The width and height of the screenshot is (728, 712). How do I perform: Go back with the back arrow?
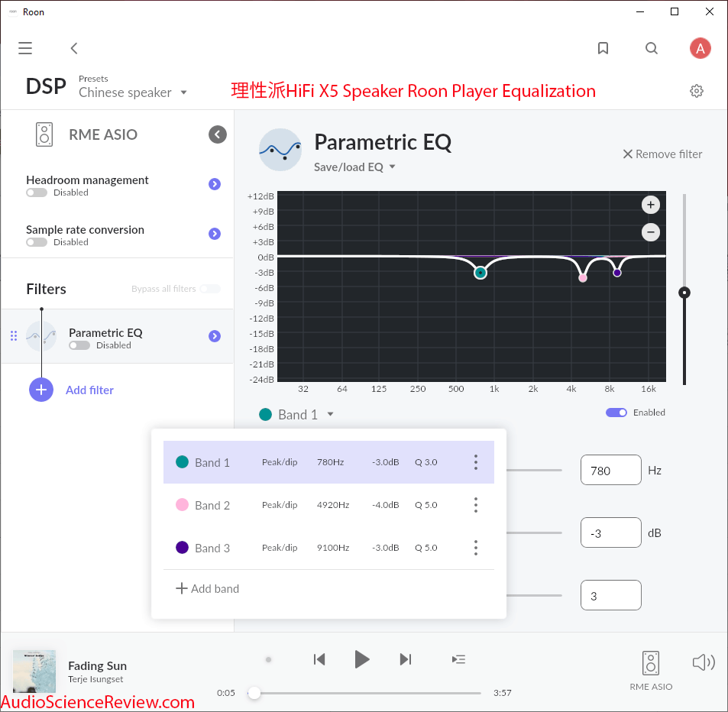tap(74, 48)
